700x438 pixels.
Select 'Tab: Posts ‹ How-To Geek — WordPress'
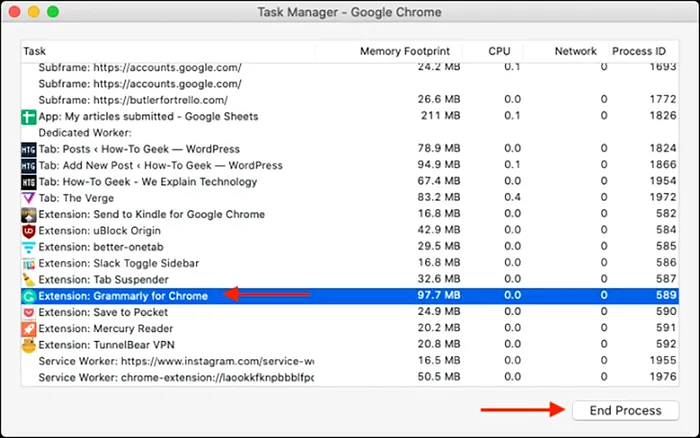point(350,149)
